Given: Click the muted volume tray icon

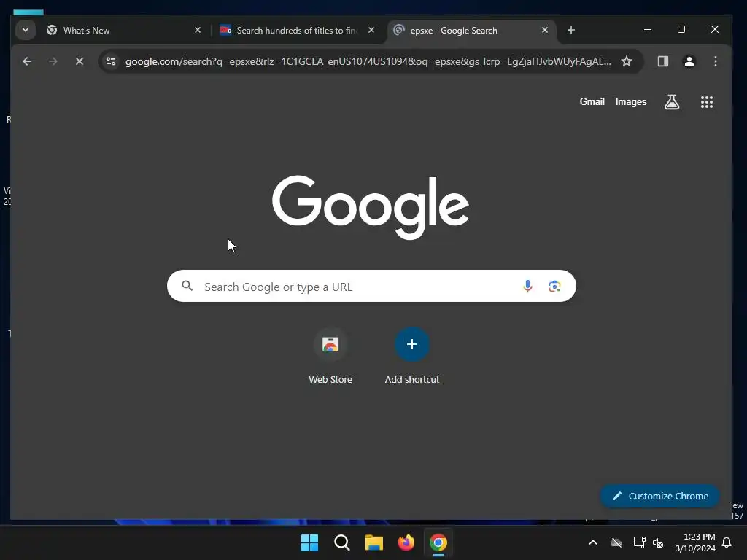Looking at the screenshot, I should pos(658,542).
